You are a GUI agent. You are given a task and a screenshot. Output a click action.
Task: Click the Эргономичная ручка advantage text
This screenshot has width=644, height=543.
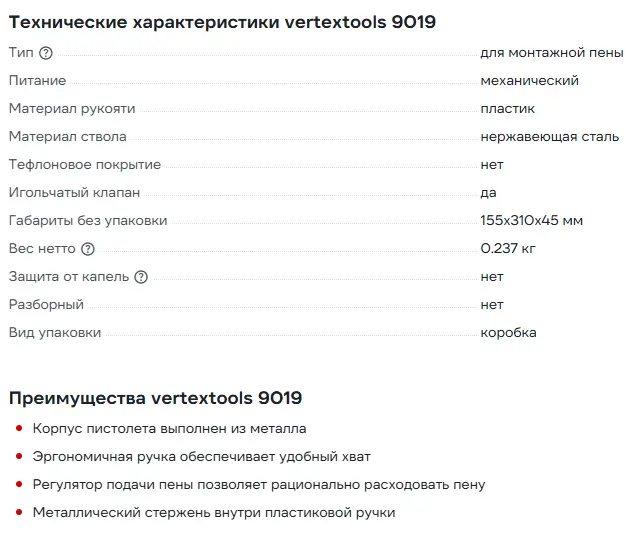point(201,457)
